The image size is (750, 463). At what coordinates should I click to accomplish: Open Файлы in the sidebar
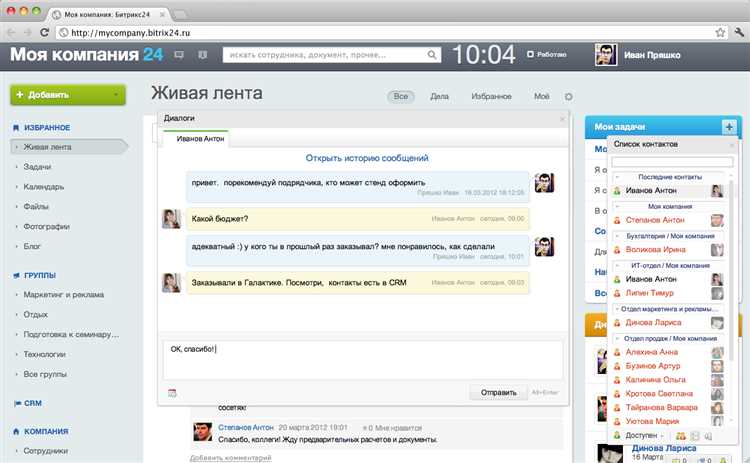click(36, 207)
